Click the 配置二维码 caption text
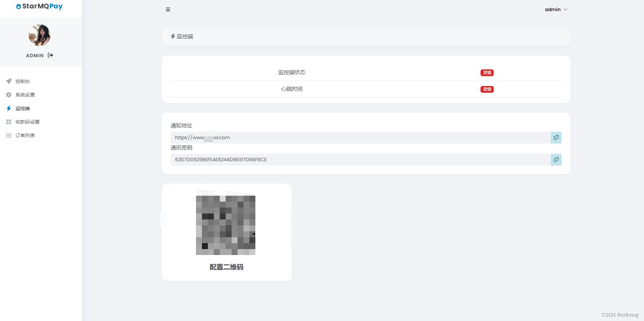The image size is (644, 321). 226,267
